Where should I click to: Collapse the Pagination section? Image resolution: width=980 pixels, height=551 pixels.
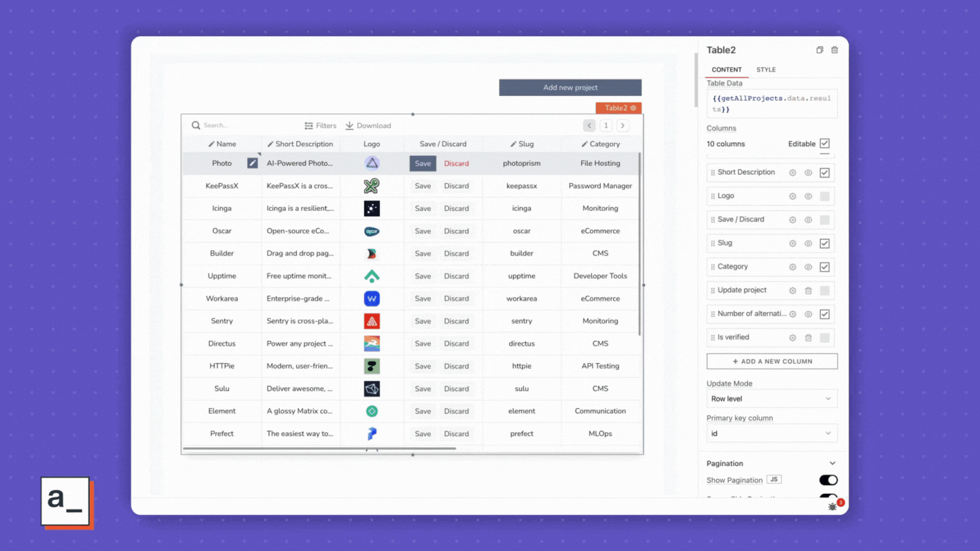click(x=832, y=464)
